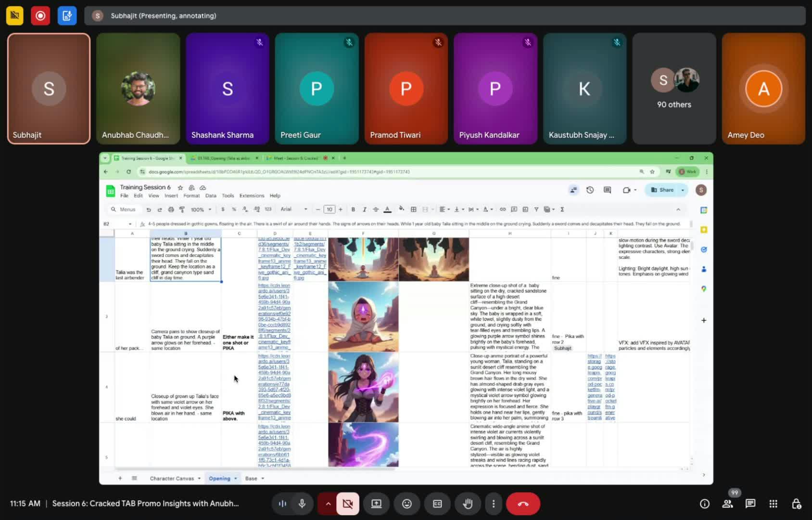Unmute the microphone in the call bar
The height and width of the screenshot is (520, 812).
[x=302, y=504]
